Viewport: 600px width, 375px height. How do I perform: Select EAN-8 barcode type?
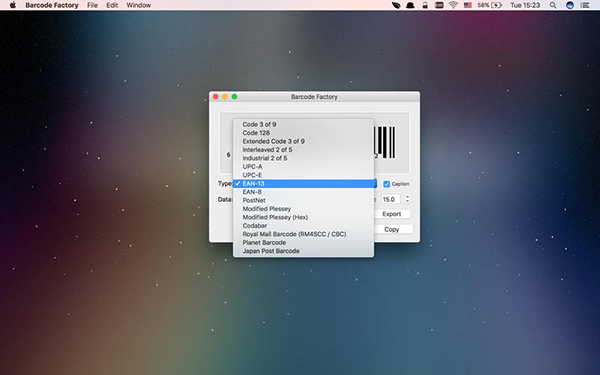coord(303,192)
